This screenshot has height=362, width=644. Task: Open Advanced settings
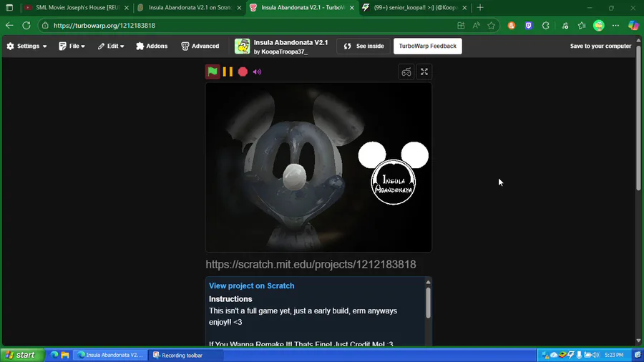(x=200, y=46)
